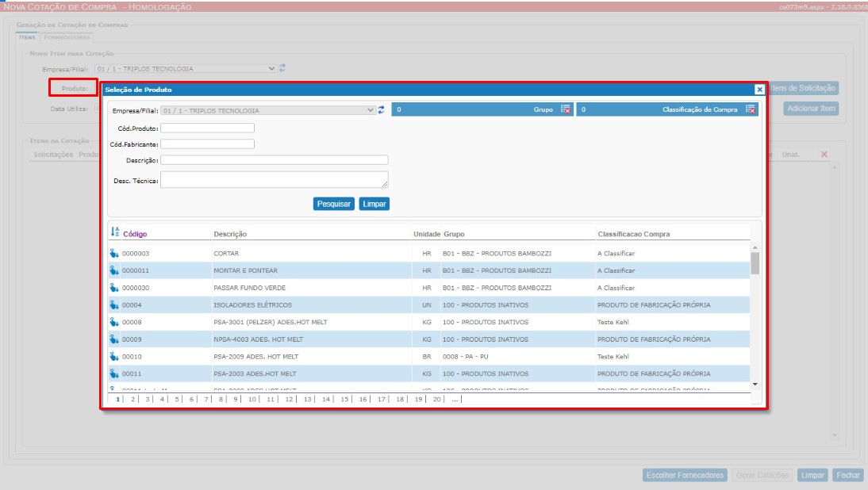
Task: Select product row icon for 0000003 CORTAR
Action: (114, 253)
